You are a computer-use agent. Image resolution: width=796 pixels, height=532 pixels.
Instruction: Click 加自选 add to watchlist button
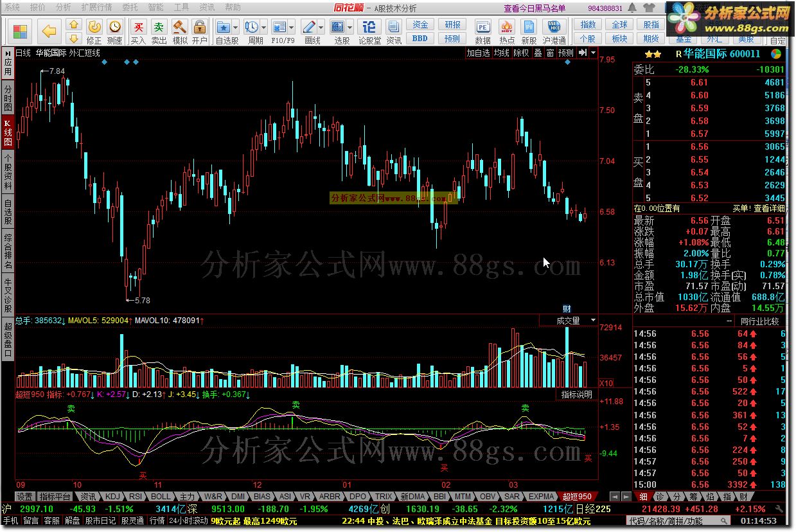pyautogui.click(x=478, y=53)
